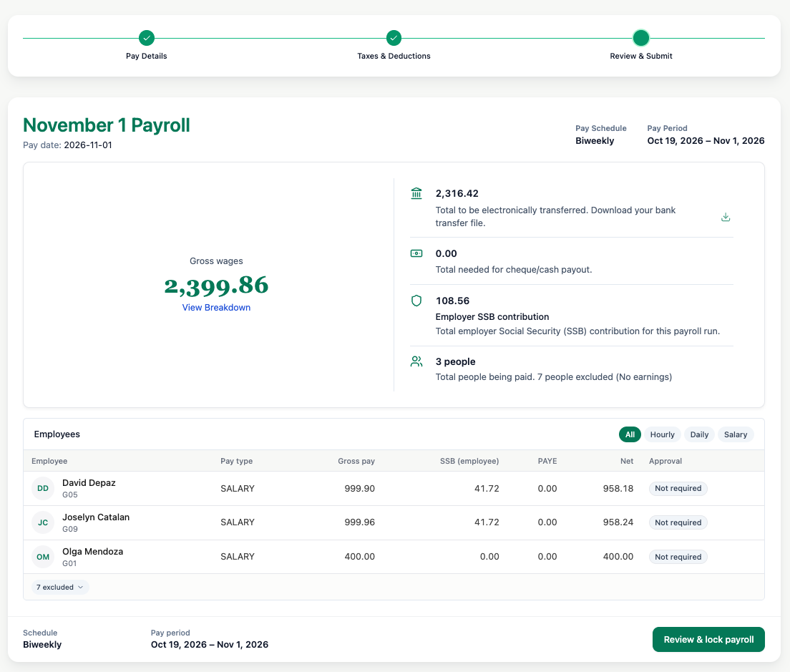Select Olga Mendoza employee name
This screenshot has width=790, height=672.
click(93, 551)
